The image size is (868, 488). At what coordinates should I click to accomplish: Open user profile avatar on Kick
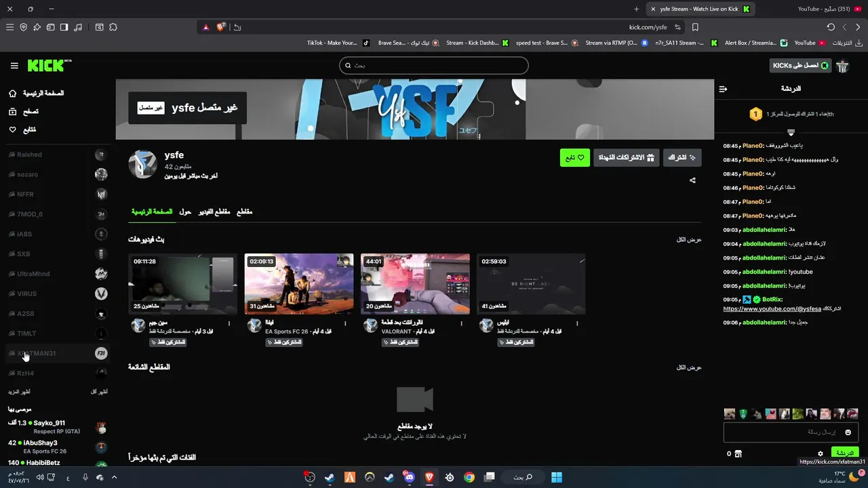(x=843, y=66)
